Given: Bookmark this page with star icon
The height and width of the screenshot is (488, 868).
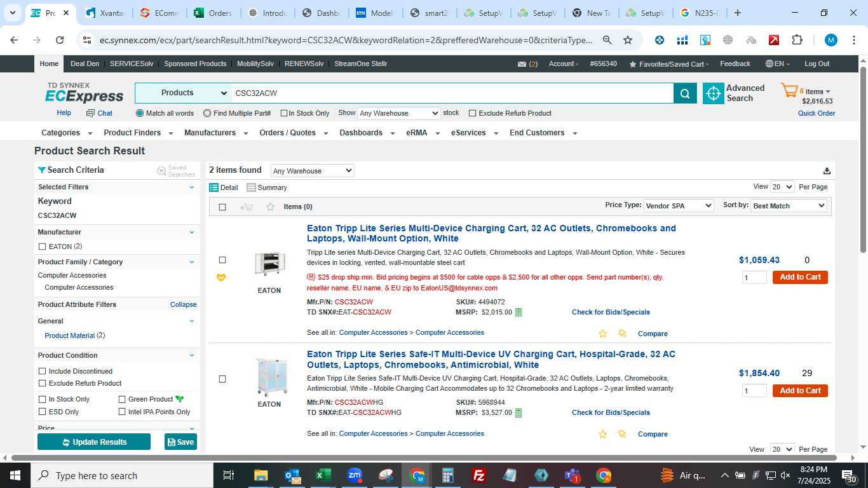Looking at the screenshot, I should tap(628, 40).
